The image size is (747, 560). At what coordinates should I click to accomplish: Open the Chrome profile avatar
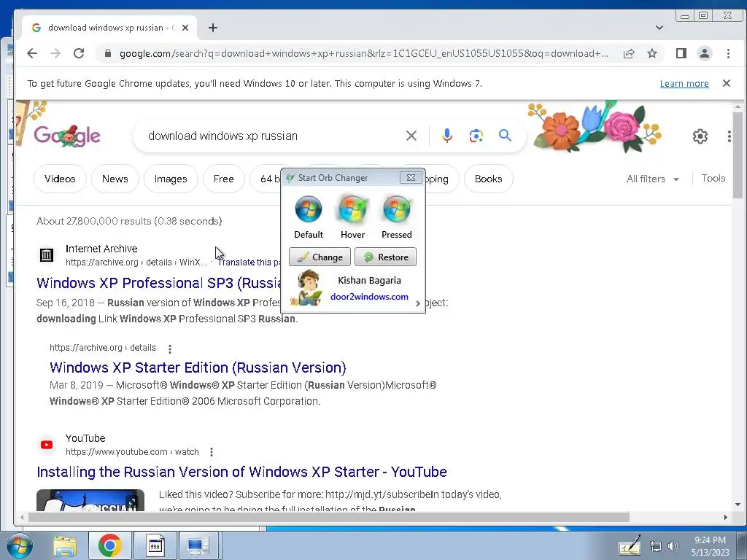705,53
